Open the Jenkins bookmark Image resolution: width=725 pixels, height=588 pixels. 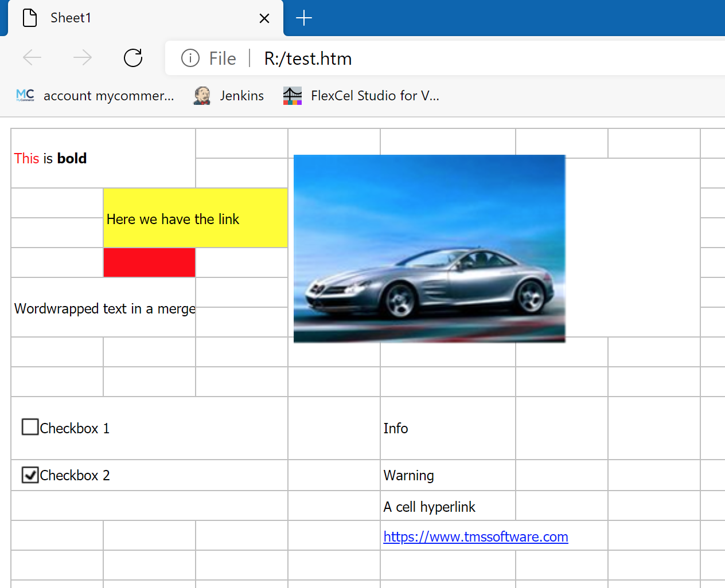[229, 96]
